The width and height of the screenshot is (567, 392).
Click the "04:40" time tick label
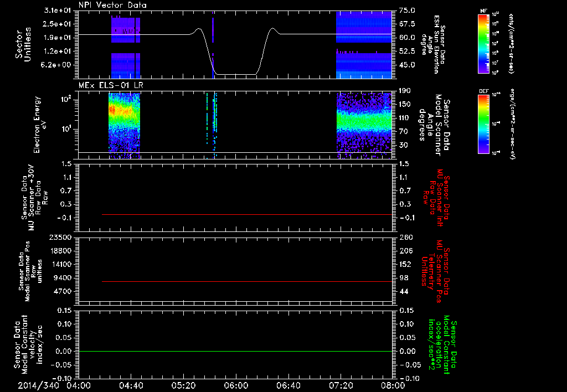(131, 386)
